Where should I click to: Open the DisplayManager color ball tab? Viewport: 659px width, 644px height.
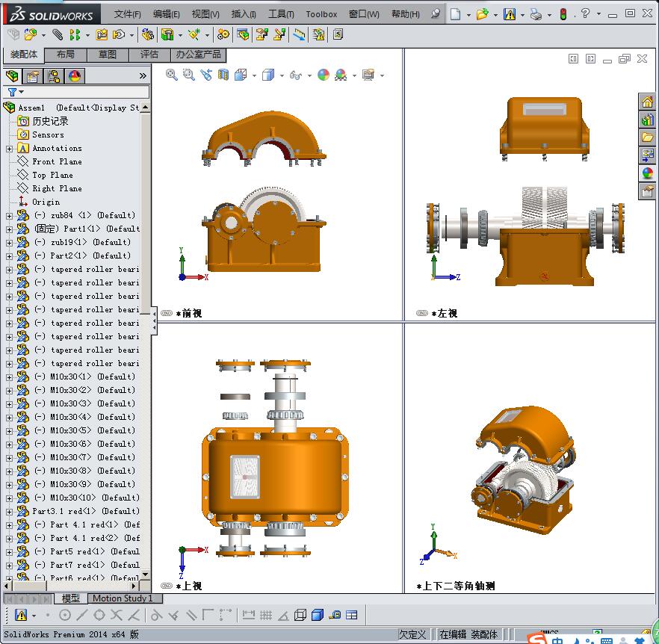pyautogui.click(x=75, y=76)
